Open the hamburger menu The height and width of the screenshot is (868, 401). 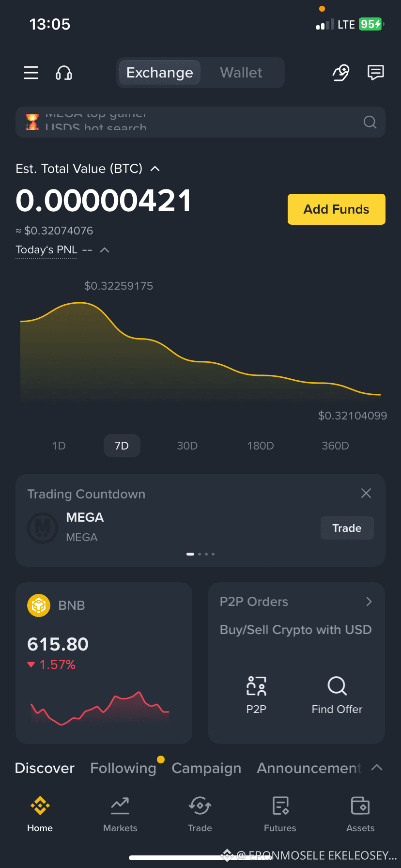click(31, 73)
